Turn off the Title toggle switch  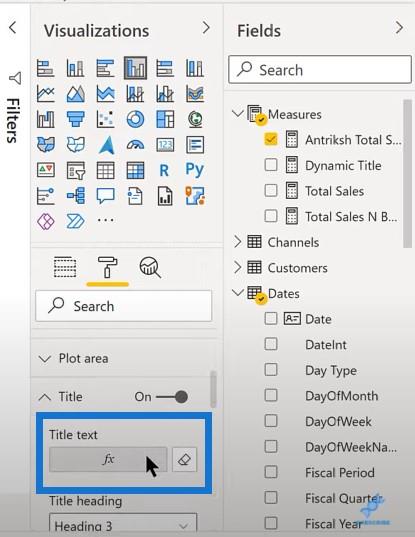pyautogui.click(x=172, y=397)
